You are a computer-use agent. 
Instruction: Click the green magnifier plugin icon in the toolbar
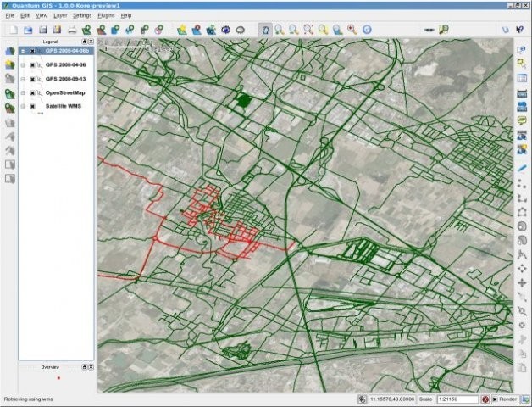tap(443, 30)
